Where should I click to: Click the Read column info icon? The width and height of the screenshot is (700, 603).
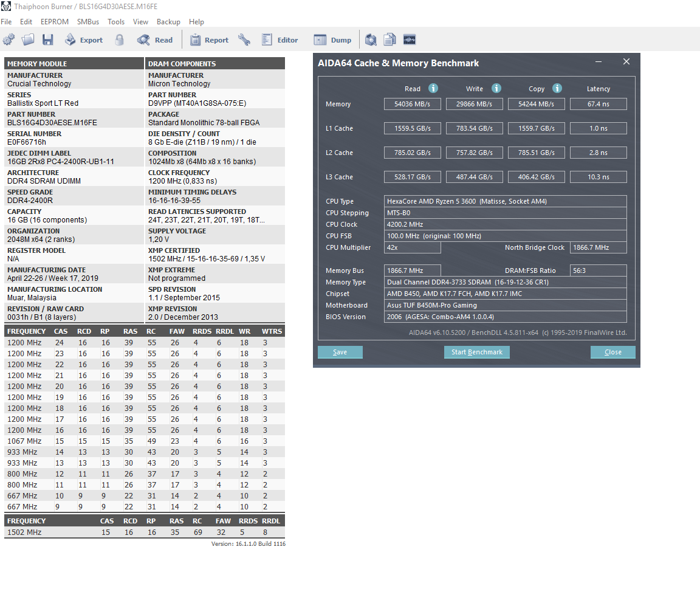pos(433,88)
